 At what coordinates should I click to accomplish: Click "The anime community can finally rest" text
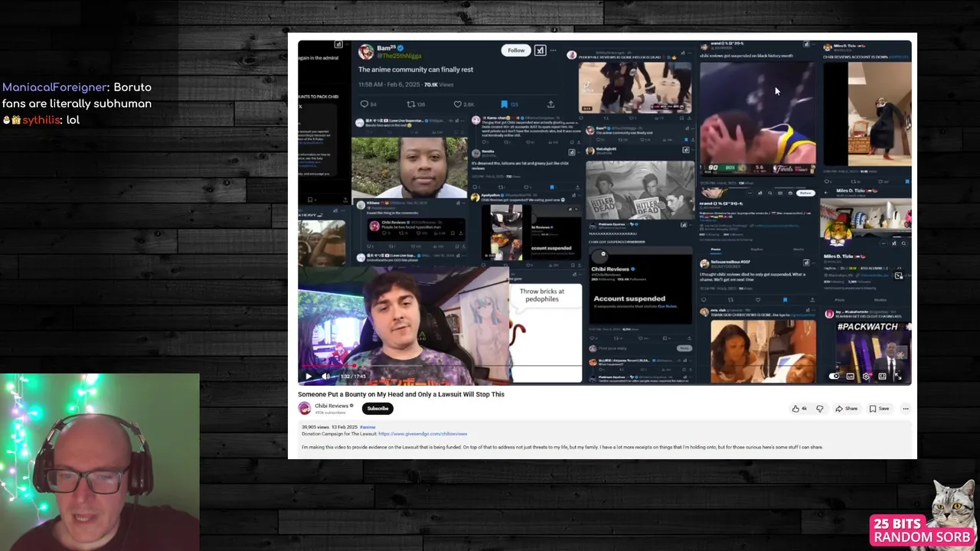tap(416, 69)
